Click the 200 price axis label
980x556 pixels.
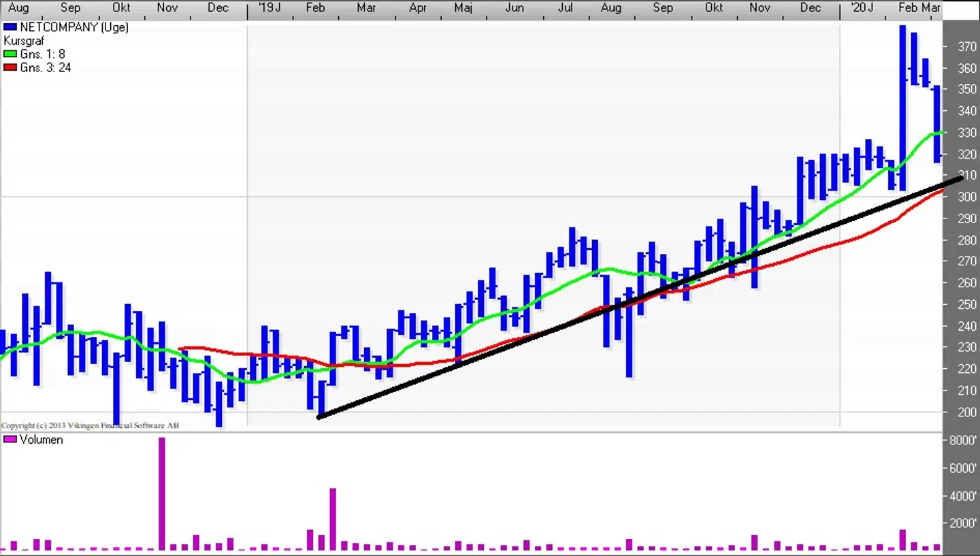pos(967,412)
